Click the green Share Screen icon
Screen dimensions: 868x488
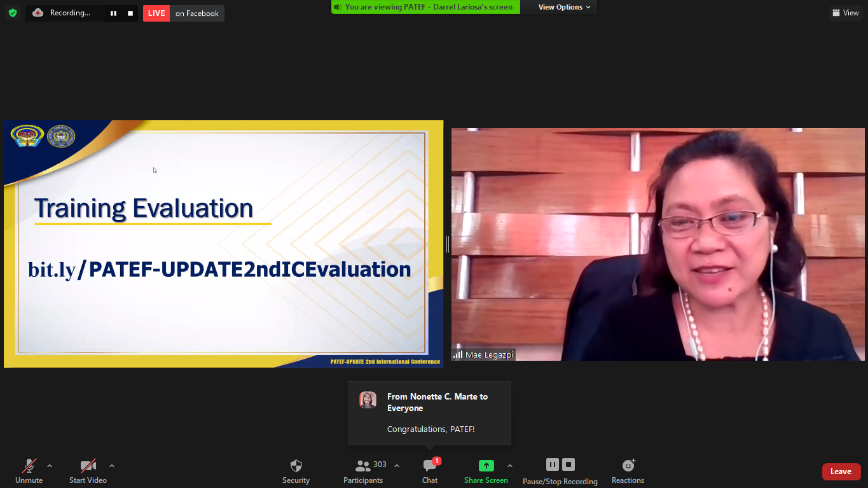pos(486,466)
